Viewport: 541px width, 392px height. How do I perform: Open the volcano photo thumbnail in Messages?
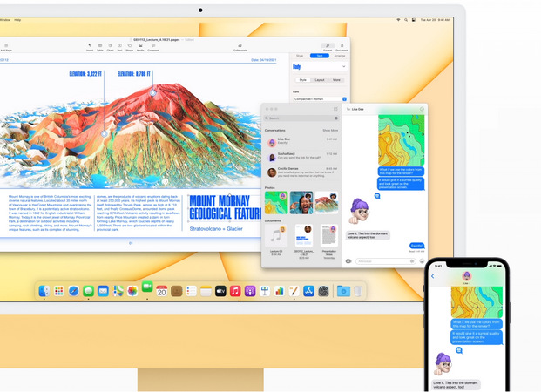tap(327, 203)
